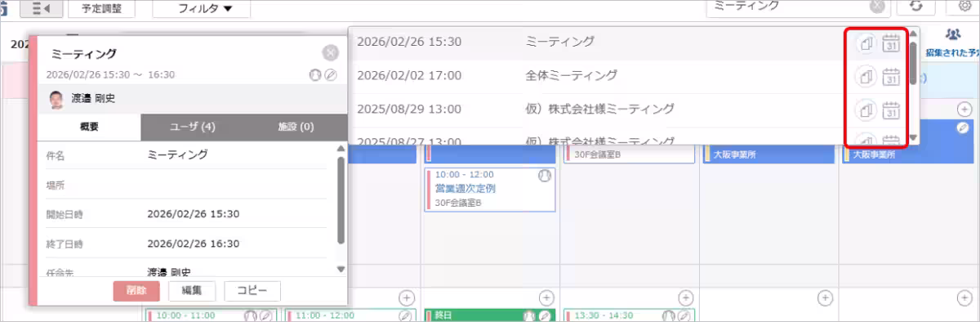Click the 削除 button

click(136, 290)
